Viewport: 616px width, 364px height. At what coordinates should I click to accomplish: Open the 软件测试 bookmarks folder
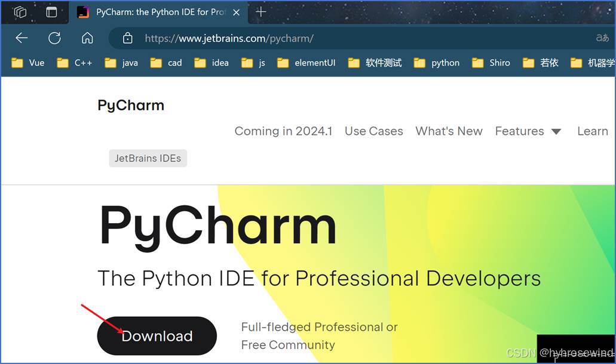coord(375,63)
